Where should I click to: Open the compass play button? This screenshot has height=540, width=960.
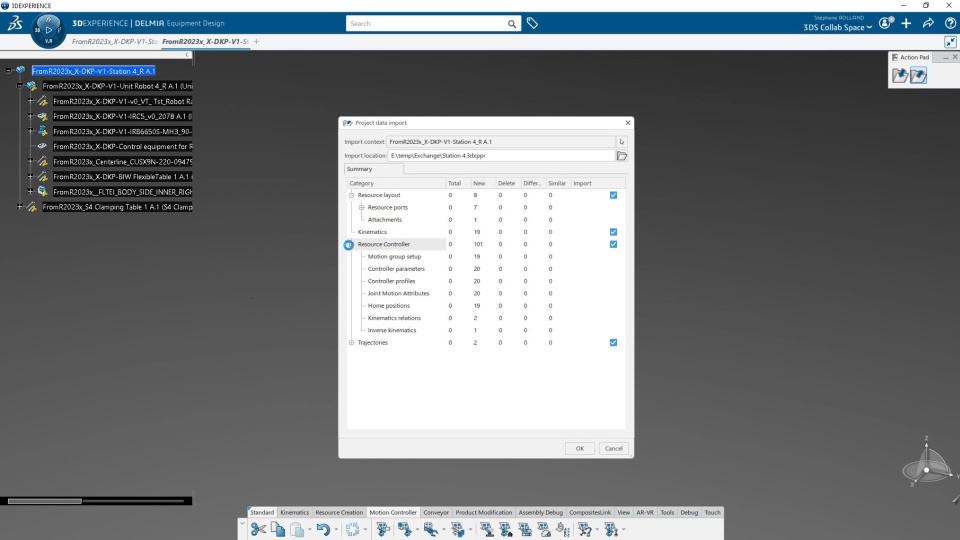(48, 29)
